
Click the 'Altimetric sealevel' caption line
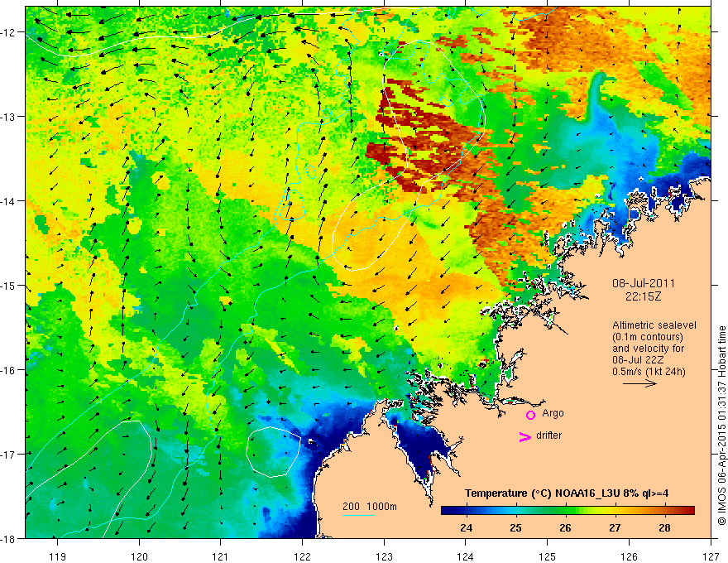[x=654, y=325]
